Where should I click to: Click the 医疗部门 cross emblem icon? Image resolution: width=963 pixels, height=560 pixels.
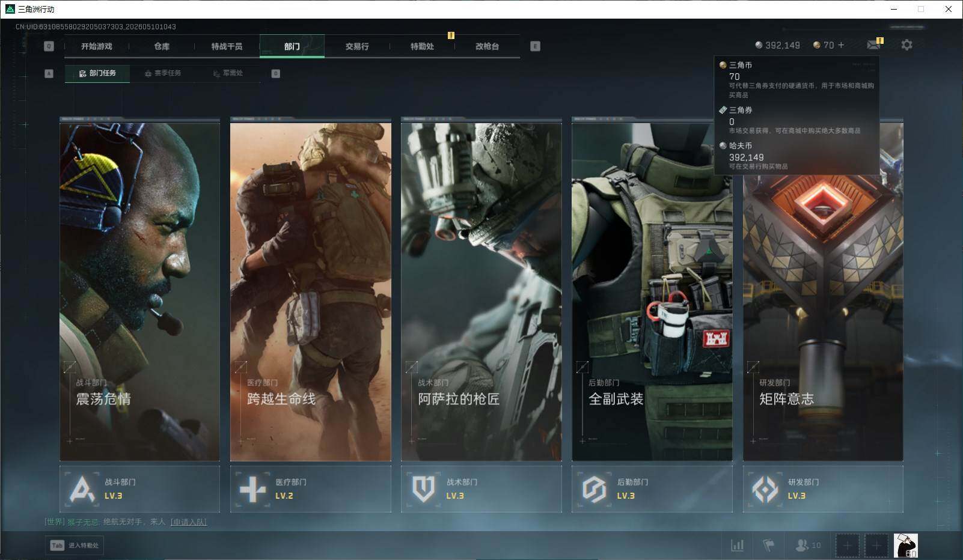pos(252,489)
